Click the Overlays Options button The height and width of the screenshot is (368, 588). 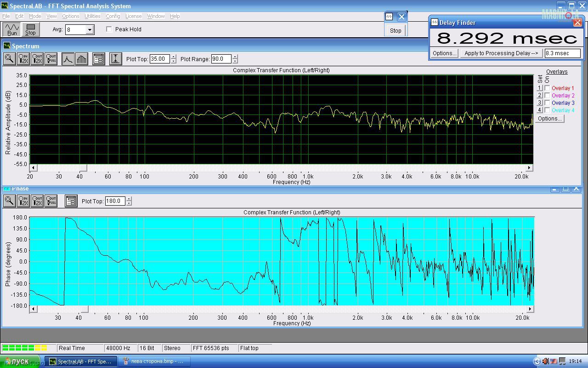click(x=550, y=119)
